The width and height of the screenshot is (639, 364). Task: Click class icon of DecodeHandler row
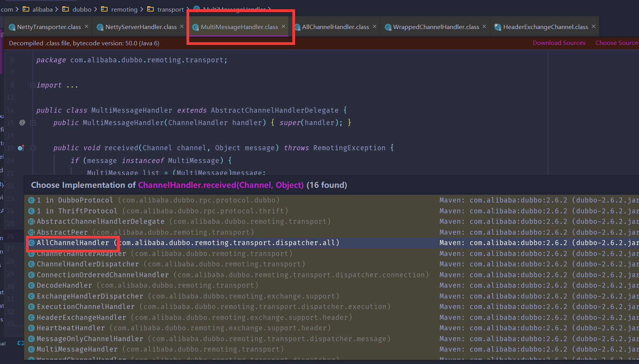tap(31, 285)
